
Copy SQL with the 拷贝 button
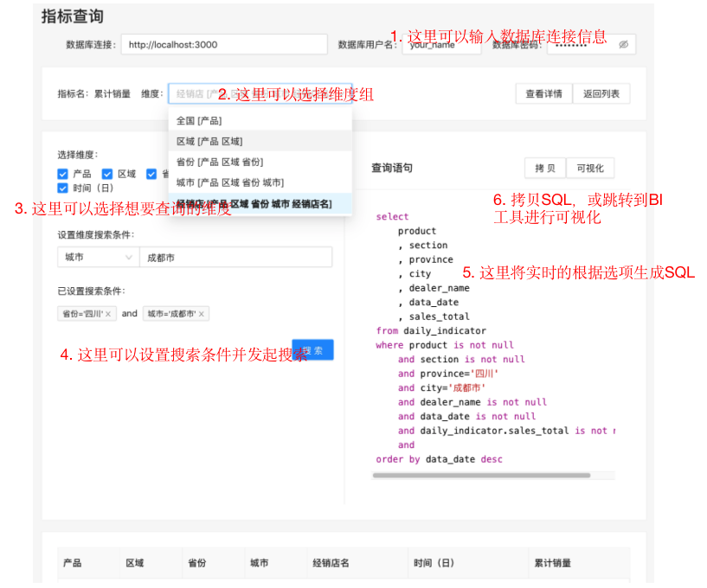pyautogui.click(x=545, y=168)
